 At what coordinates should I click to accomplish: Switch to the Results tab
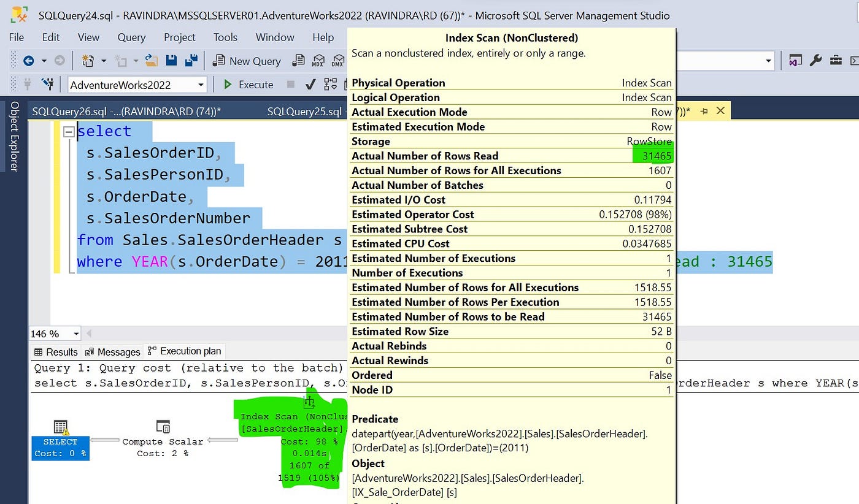[x=55, y=352]
